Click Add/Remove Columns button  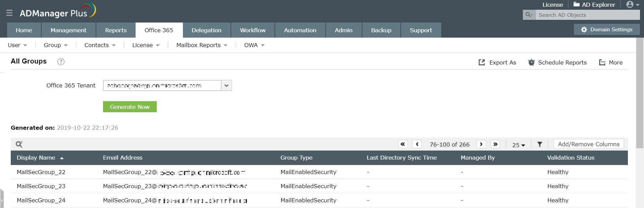(589, 144)
